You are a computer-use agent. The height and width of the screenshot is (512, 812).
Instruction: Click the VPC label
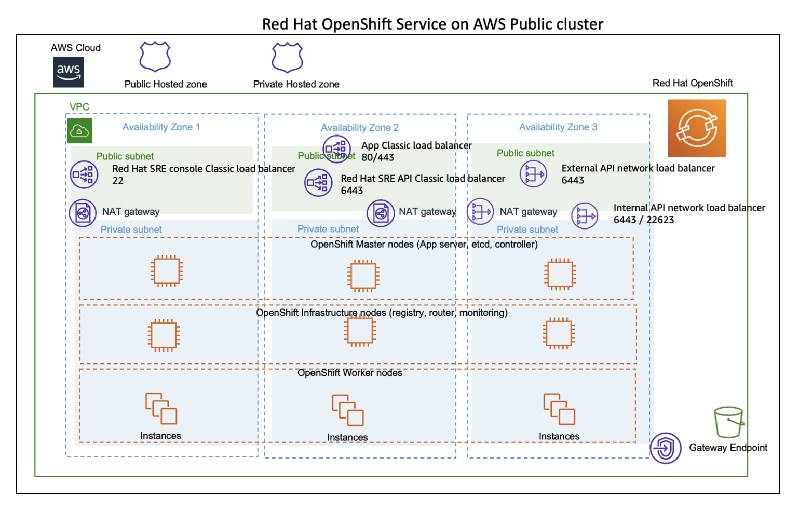click(x=79, y=107)
